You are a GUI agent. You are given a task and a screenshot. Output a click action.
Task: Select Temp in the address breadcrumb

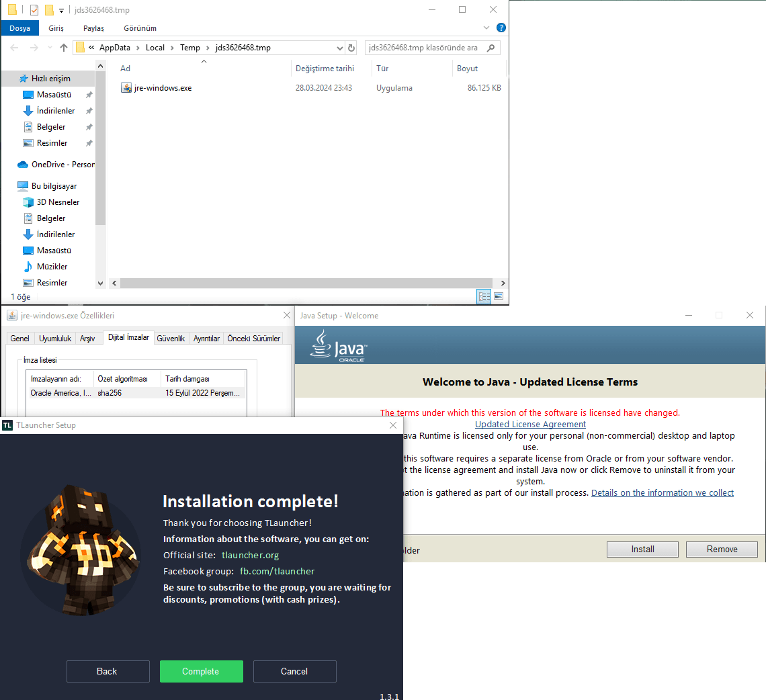tap(190, 48)
